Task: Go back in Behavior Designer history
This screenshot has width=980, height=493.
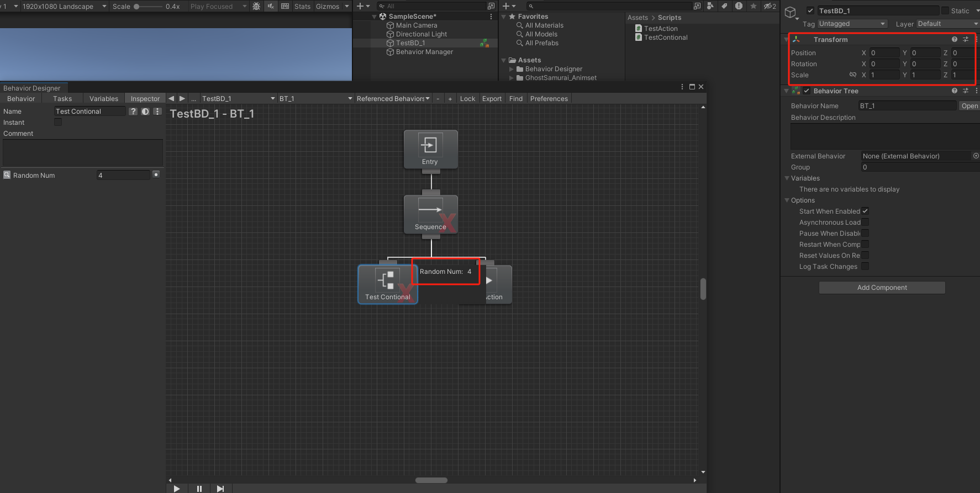Action: 171,98
